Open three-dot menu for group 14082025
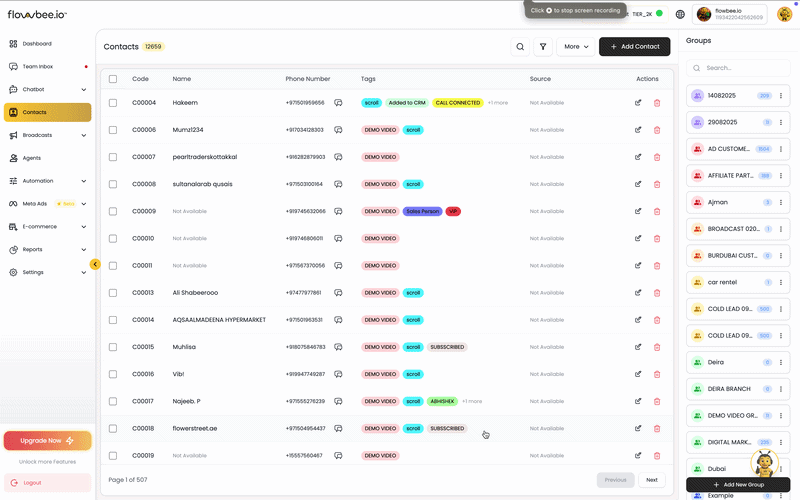The image size is (800, 500). [x=781, y=95]
